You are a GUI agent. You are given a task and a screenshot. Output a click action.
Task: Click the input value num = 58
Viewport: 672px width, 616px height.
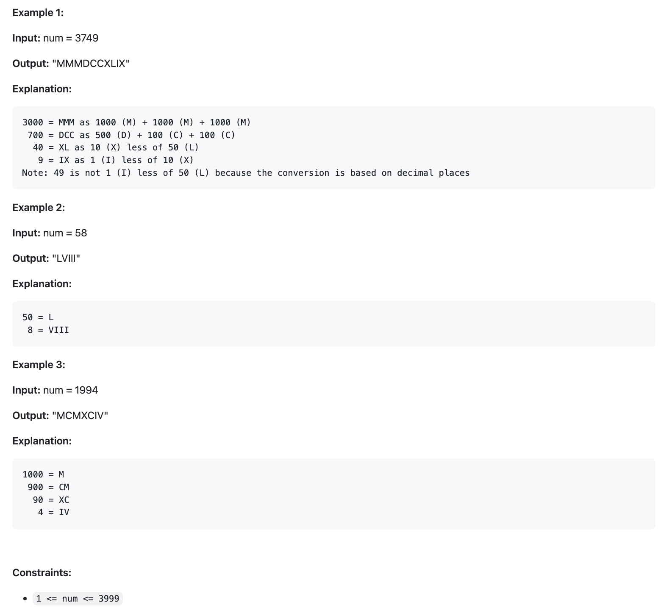(x=65, y=233)
